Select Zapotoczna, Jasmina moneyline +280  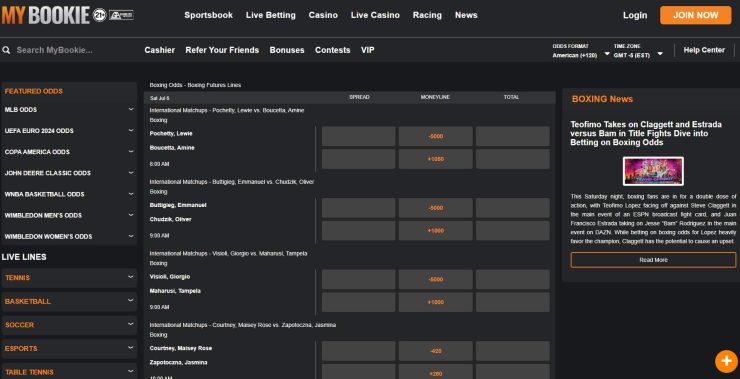pyautogui.click(x=436, y=372)
